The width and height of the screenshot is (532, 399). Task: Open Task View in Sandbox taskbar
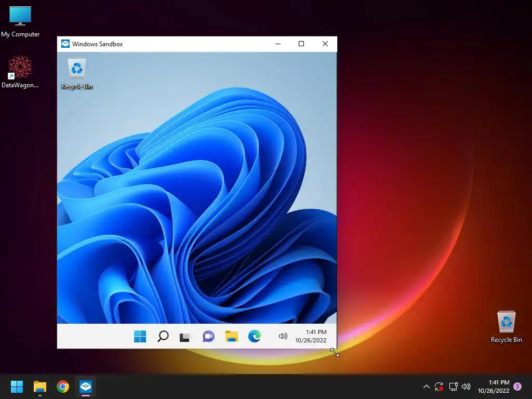[185, 337]
